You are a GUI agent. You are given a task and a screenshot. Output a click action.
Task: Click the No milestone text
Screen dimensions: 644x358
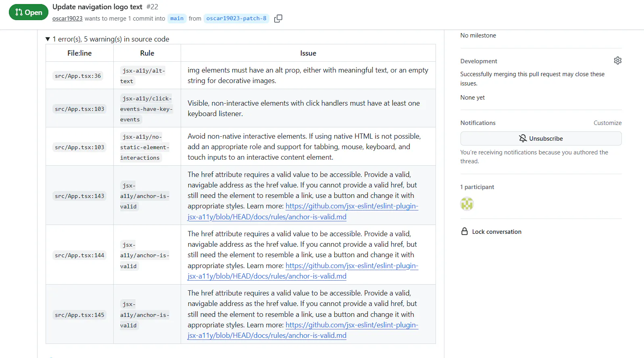tap(478, 35)
